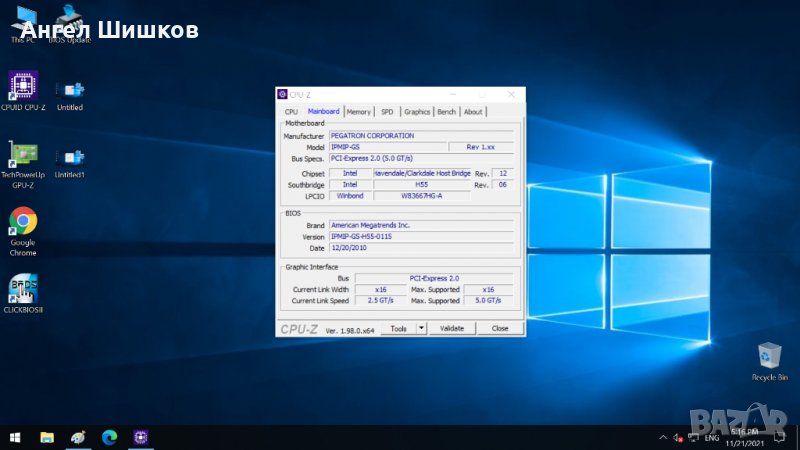Switch to the CPU tab
This screenshot has width=800, height=450.
point(291,112)
